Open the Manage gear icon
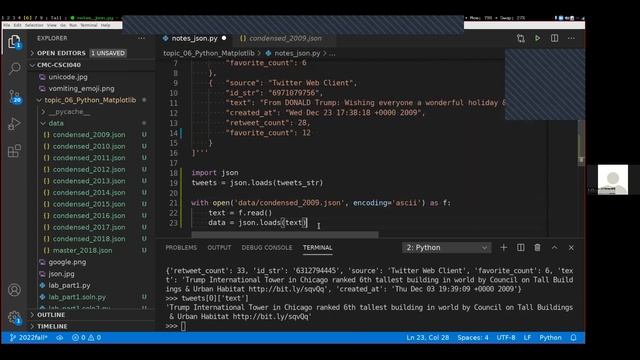640x360 pixels. tap(14, 317)
